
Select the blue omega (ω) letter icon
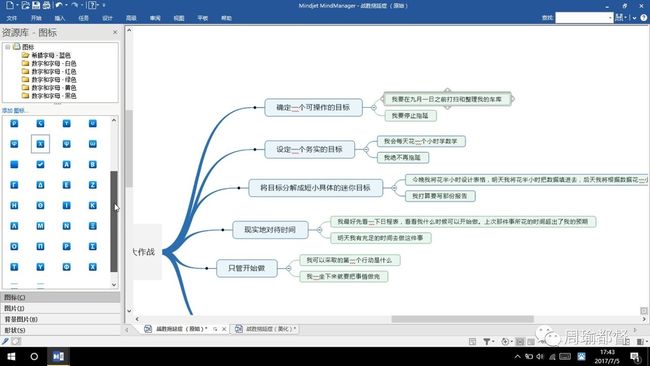(92, 144)
